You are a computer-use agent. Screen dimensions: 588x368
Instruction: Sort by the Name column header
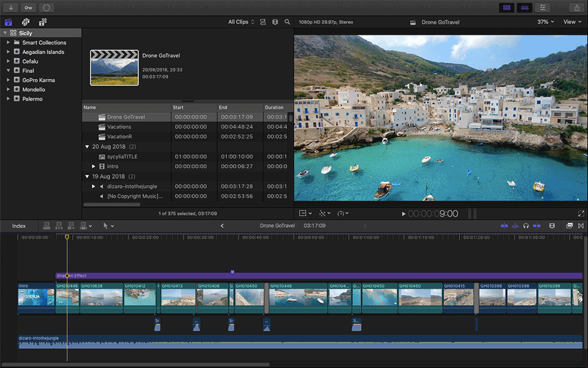[127, 107]
